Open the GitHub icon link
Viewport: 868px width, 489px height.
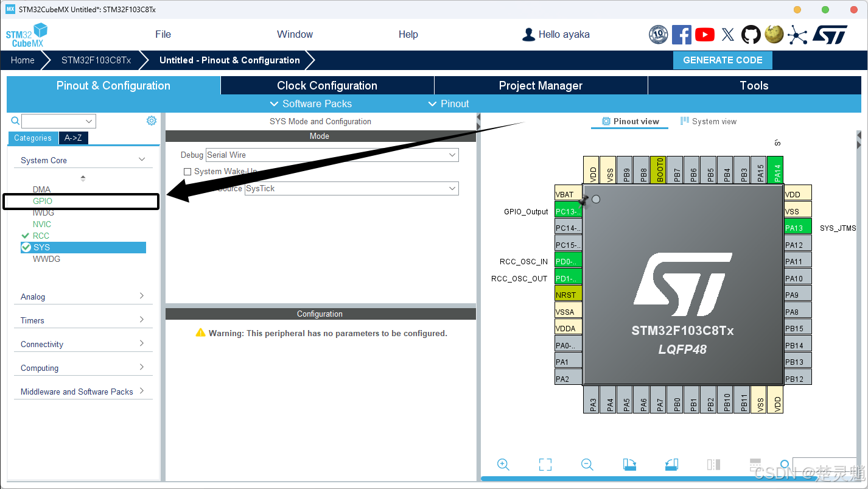pyautogui.click(x=751, y=35)
